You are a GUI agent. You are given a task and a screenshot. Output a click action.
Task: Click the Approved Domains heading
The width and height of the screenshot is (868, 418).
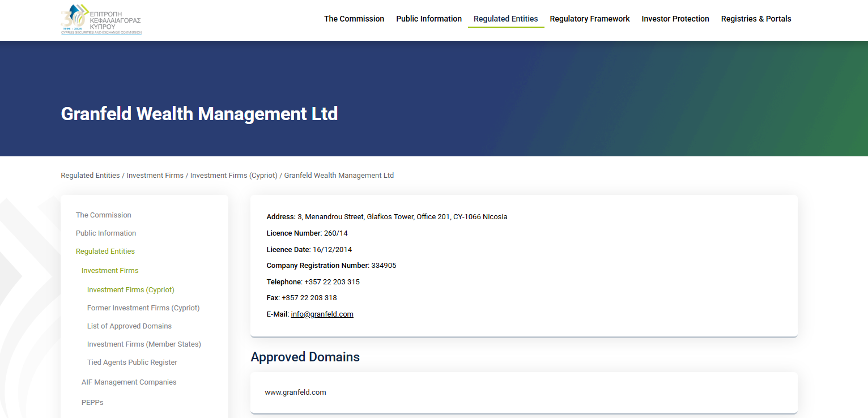pos(305,357)
